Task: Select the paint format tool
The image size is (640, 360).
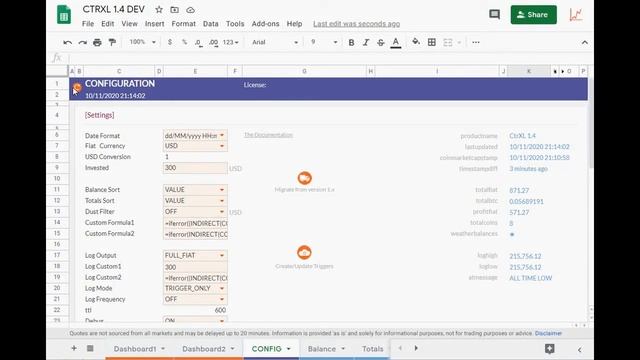Action: pyautogui.click(x=112, y=42)
